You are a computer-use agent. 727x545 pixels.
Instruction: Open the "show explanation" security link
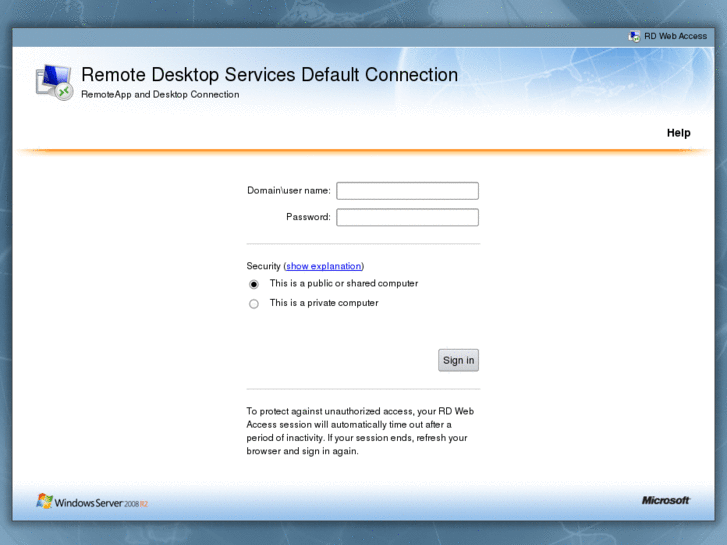coord(324,266)
